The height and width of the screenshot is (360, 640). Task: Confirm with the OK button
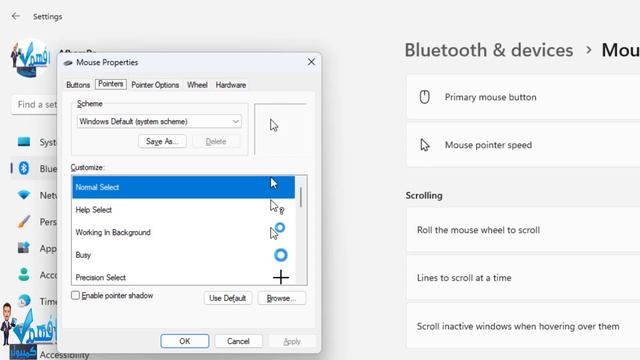point(184,341)
